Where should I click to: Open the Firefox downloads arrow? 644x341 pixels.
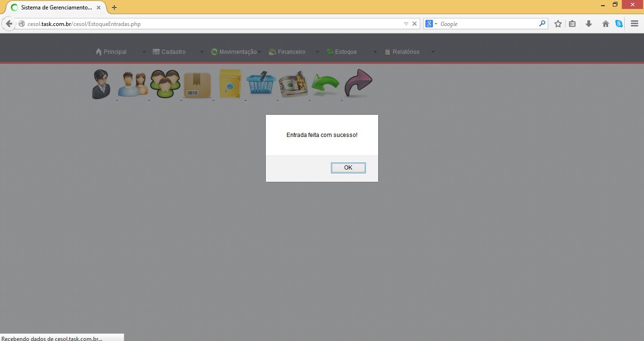click(588, 24)
